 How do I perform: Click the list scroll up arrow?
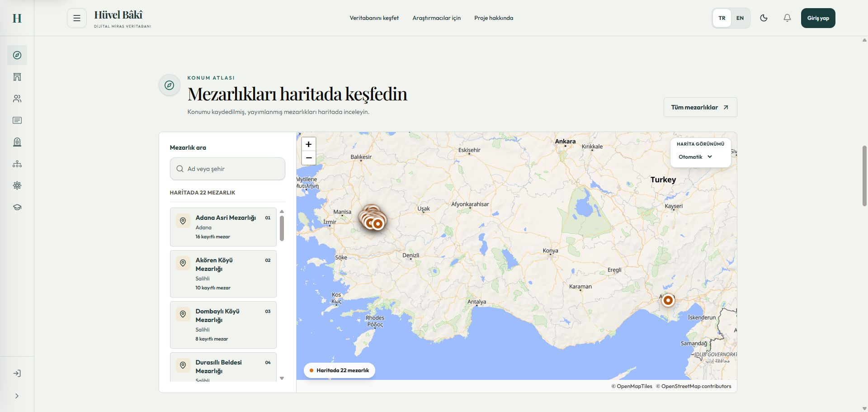pyautogui.click(x=282, y=211)
